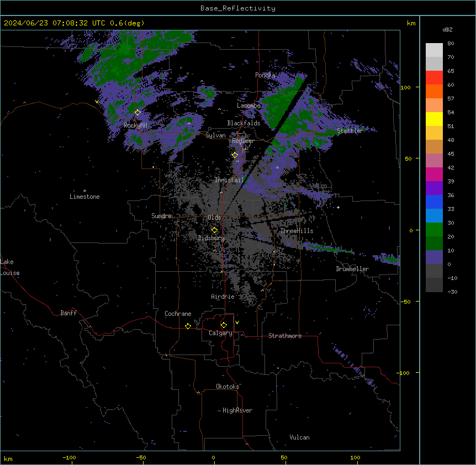Click the white plus marker north of Drumheller
The width and height of the screenshot is (476, 465).
pos(338,207)
